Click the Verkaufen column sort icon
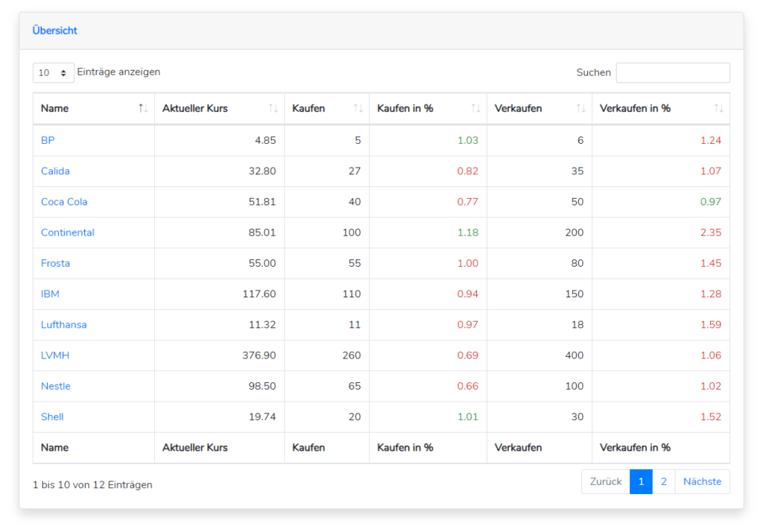Viewport: 763px width, 532px height. tap(580, 108)
